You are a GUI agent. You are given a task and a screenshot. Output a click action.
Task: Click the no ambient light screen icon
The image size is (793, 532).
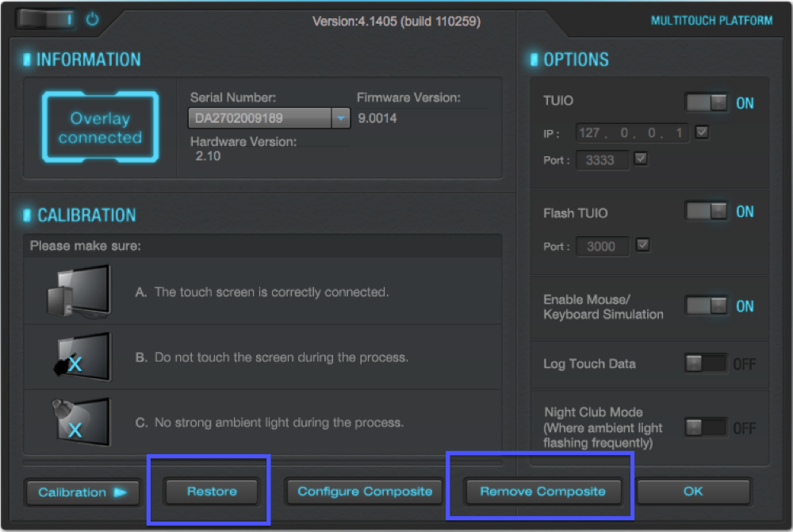[78, 423]
